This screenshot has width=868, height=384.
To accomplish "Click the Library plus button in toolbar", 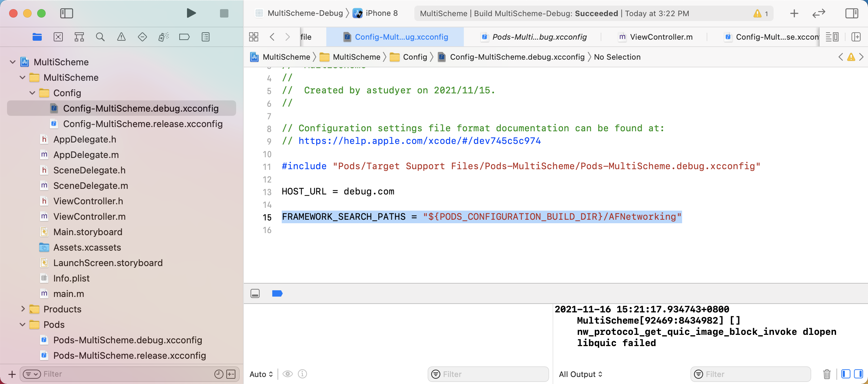I will tap(794, 13).
